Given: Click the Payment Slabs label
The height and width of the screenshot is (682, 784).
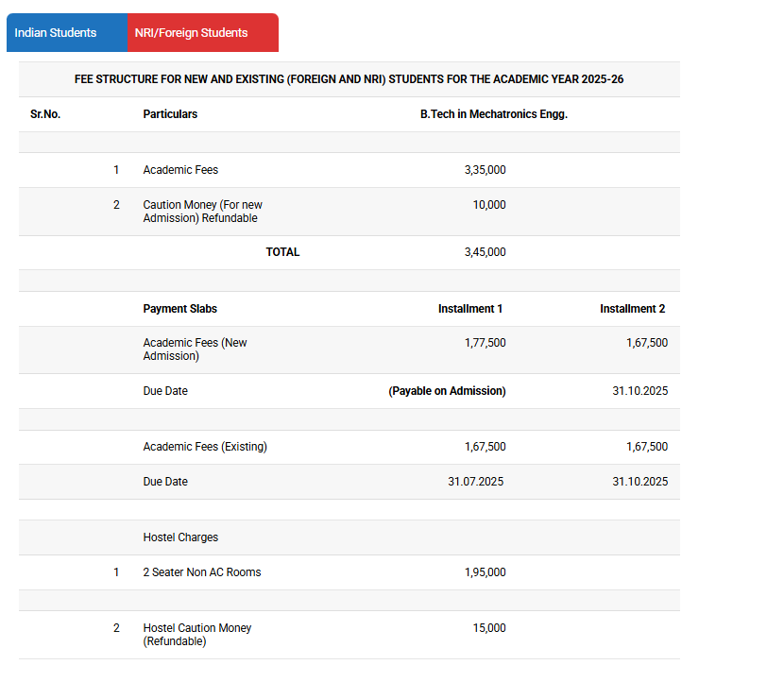Looking at the screenshot, I should click(x=179, y=309).
